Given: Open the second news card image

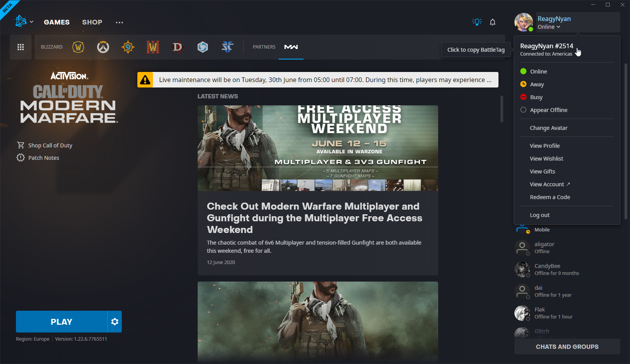Looking at the screenshot, I should pos(318,322).
